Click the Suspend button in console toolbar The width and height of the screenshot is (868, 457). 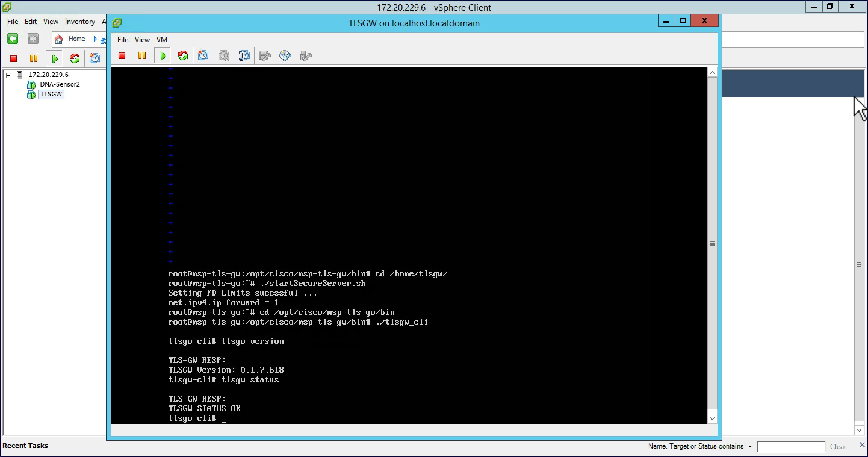(x=142, y=56)
